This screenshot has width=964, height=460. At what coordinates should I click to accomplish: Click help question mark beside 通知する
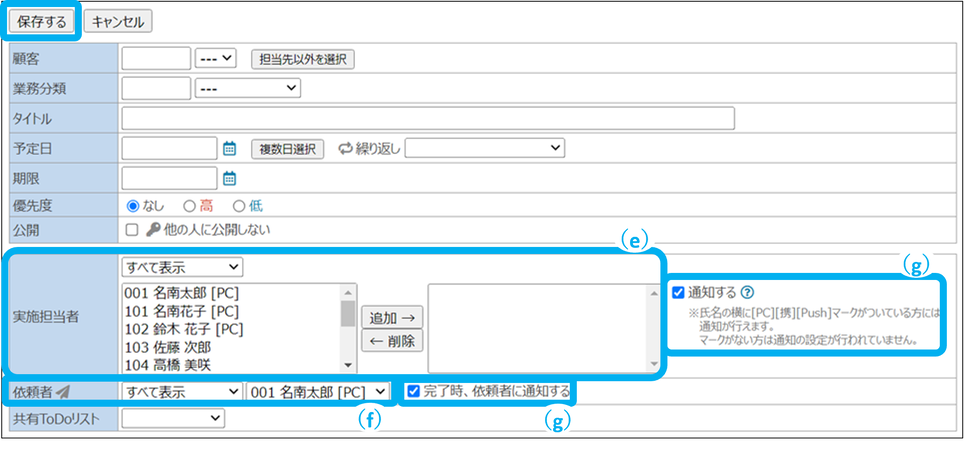pos(748,293)
